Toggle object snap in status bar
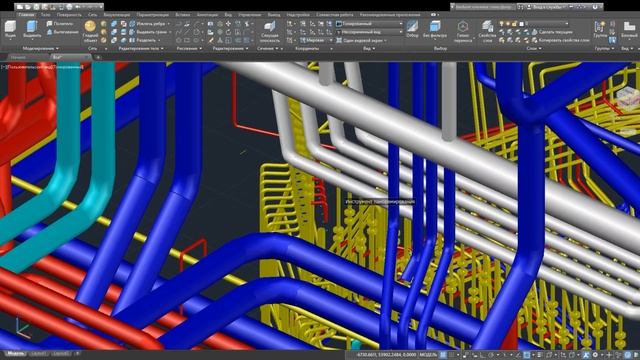Image resolution: width=640 pixels, height=360 pixels. [x=527, y=355]
